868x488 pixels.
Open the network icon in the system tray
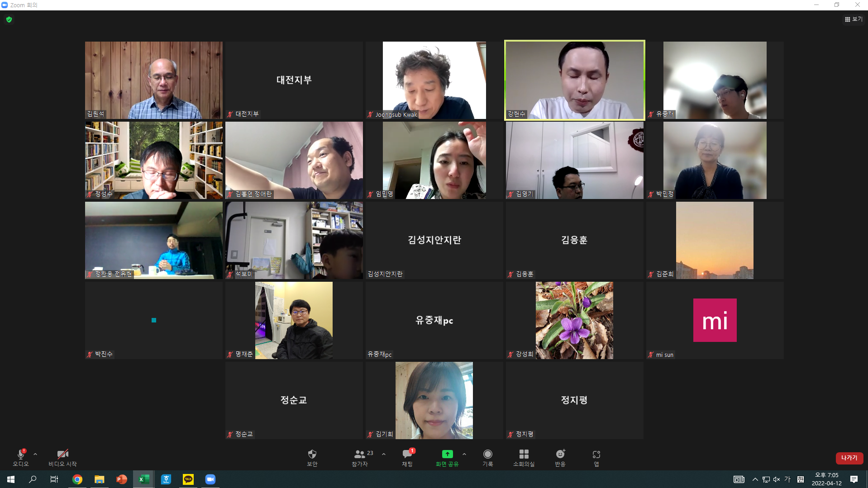766,479
